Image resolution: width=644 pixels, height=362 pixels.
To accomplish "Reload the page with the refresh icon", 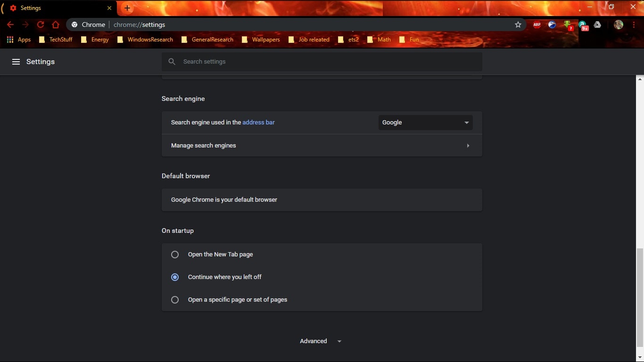I will 41,25.
